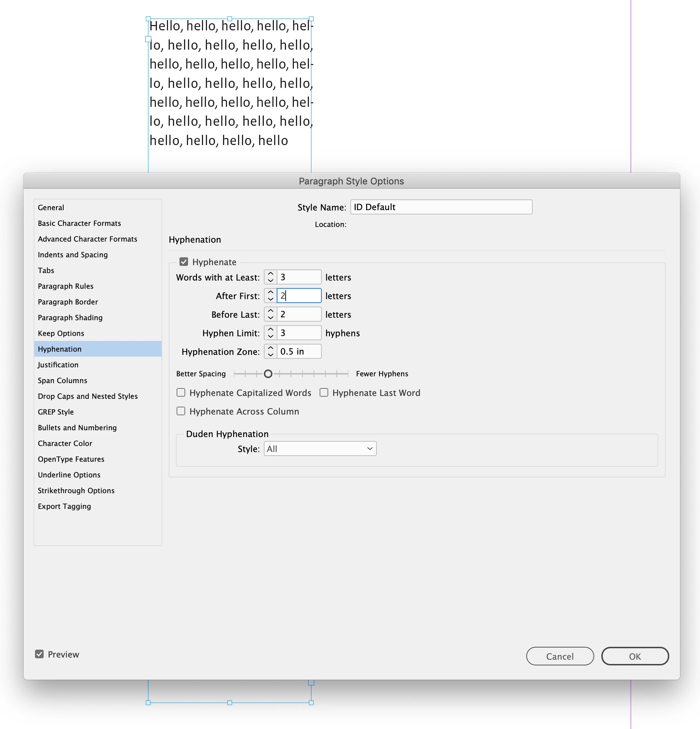Open Basic Character Formats section

pyautogui.click(x=79, y=223)
